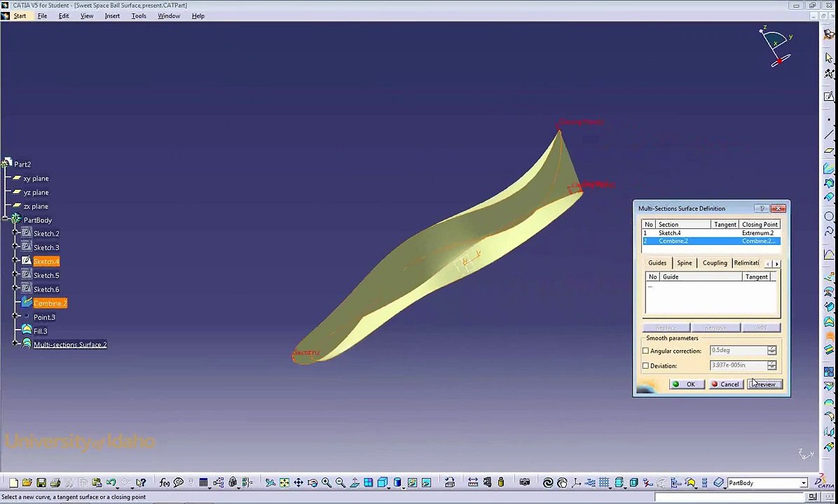Open the Insert menu
This screenshot has height=504, width=838.
(x=112, y=16)
